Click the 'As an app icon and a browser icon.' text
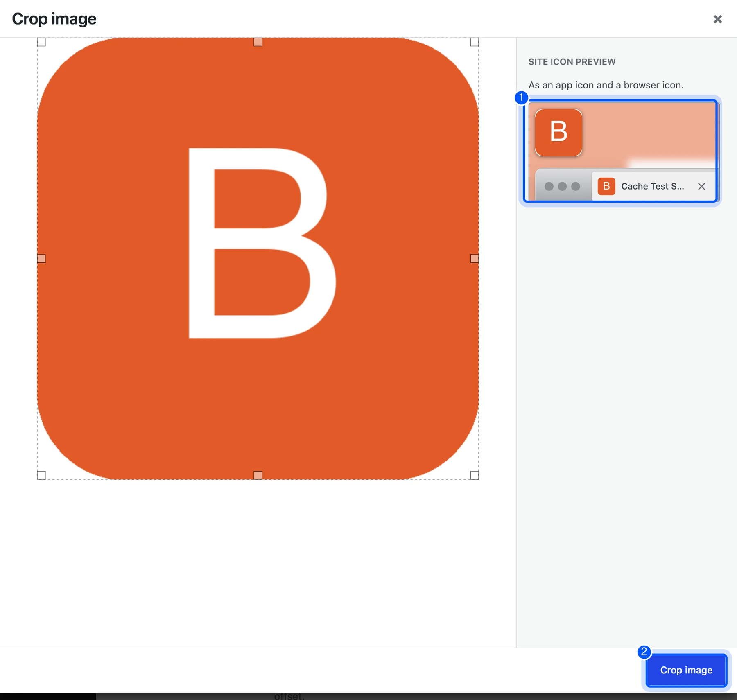 606,85
